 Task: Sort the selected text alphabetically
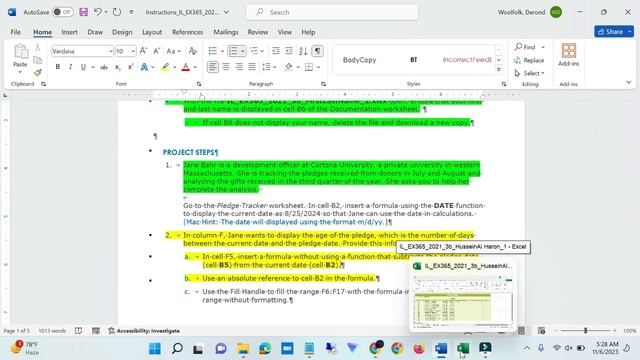pos(303,51)
